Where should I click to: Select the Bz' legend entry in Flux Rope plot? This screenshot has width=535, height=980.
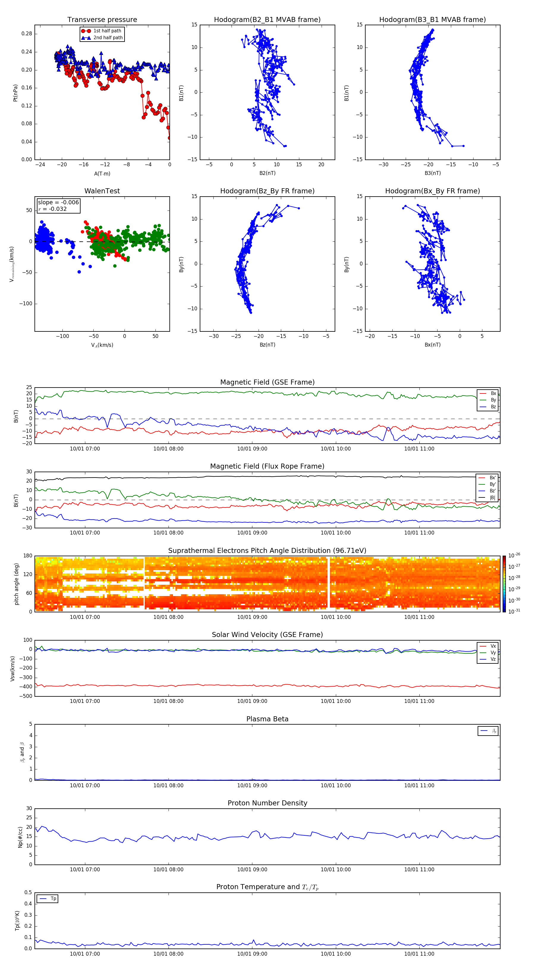487,491
